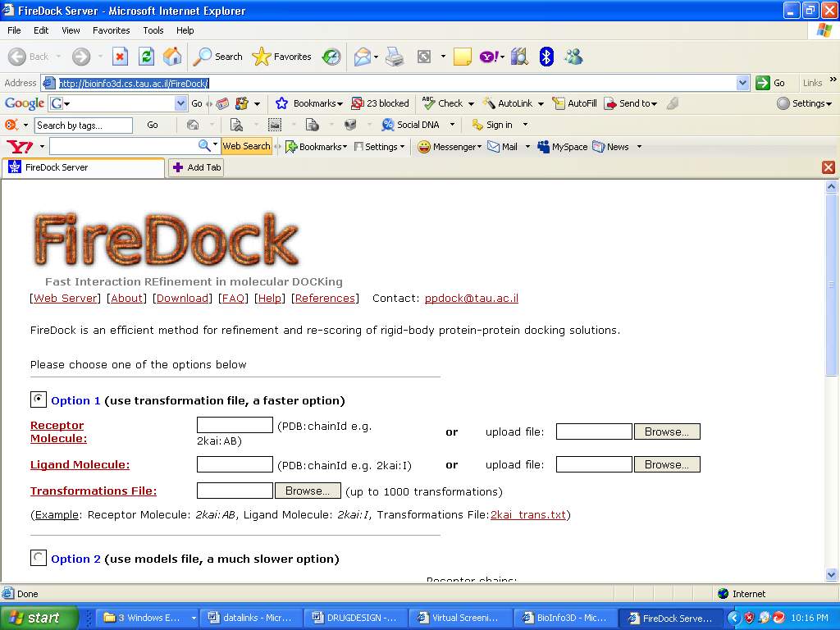Open the Google toolbar Settings dropdown

coord(804,103)
